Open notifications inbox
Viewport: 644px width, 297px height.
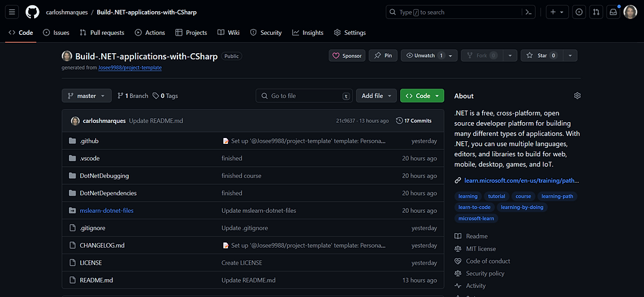[613, 12]
